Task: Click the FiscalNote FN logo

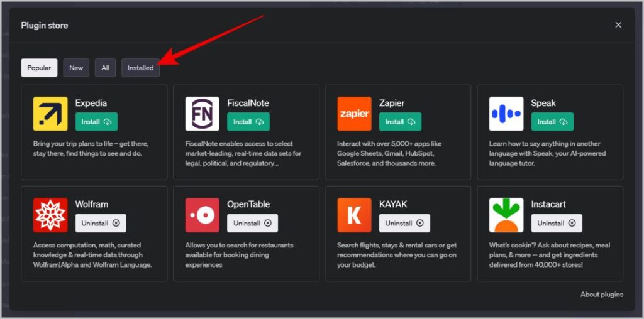Action: 203,114
